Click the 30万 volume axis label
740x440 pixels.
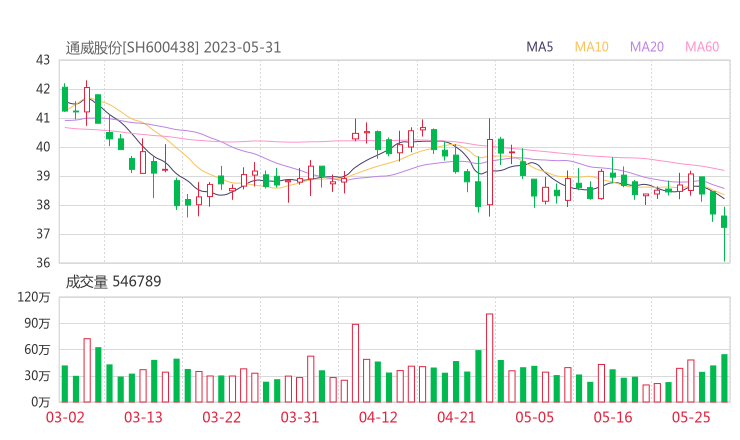click(37, 376)
